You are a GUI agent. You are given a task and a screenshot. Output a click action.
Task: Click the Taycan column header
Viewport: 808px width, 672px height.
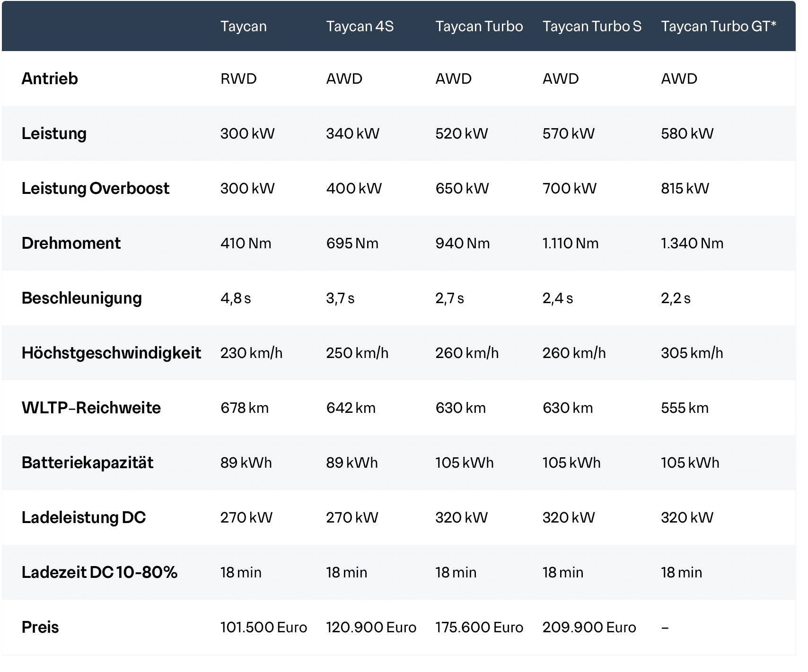[x=244, y=27]
